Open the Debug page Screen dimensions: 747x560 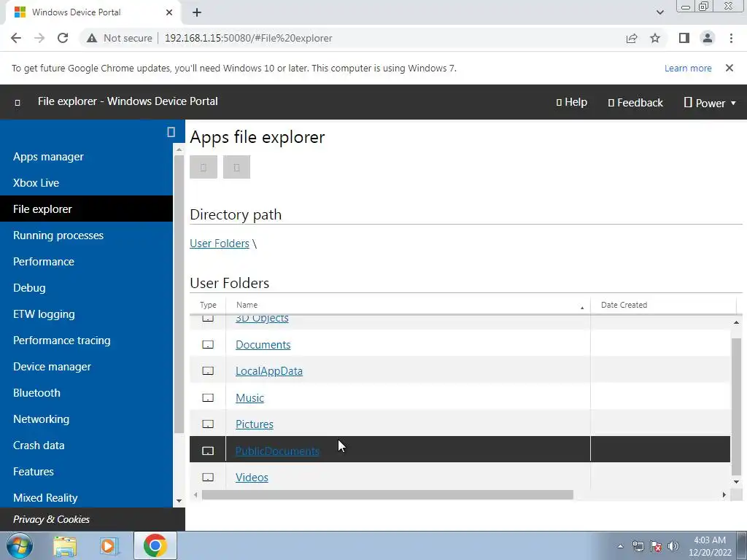tap(86, 287)
